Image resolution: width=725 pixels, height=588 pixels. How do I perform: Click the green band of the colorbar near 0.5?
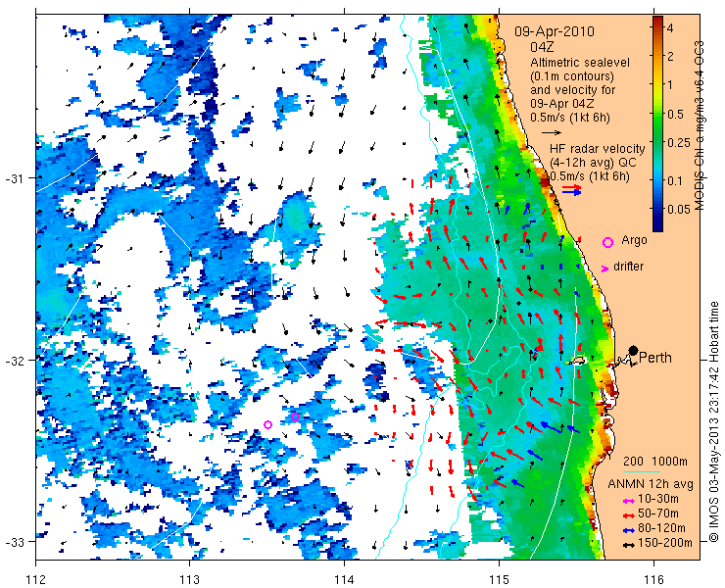[x=657, y=115]
